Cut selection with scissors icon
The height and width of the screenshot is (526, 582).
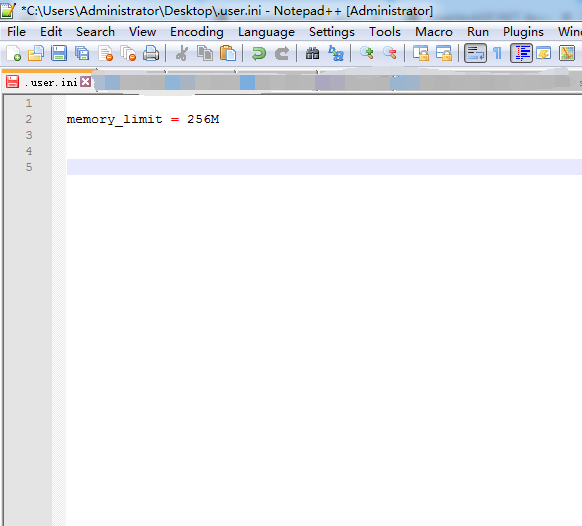point(182,53)
